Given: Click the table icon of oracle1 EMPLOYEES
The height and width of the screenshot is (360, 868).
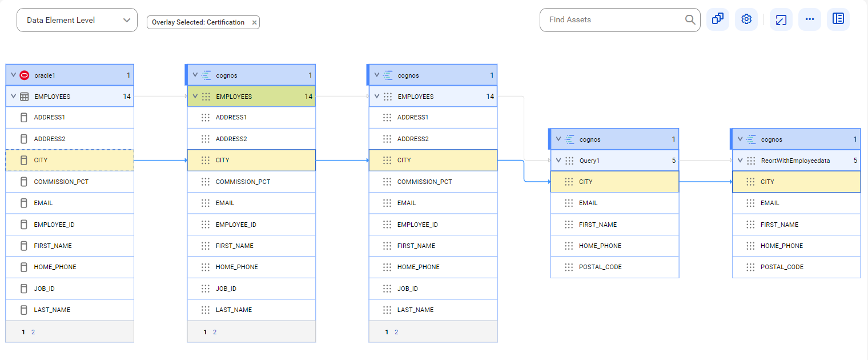Looking at the screenshot, I should 25,97.
